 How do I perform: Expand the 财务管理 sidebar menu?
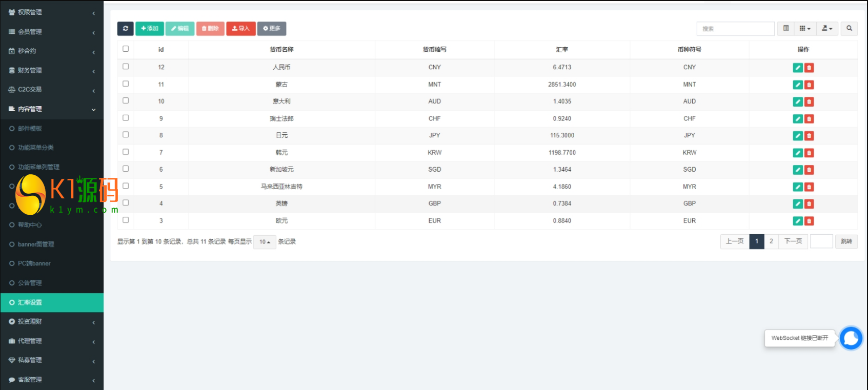point(52,71)
